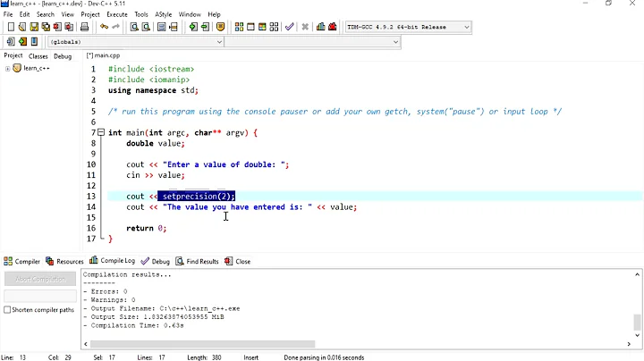Image resolution: width=644 pixels, height=361 pixels.
Task: Compile with the four-squares icon
Action: click(x=239, y=27)
